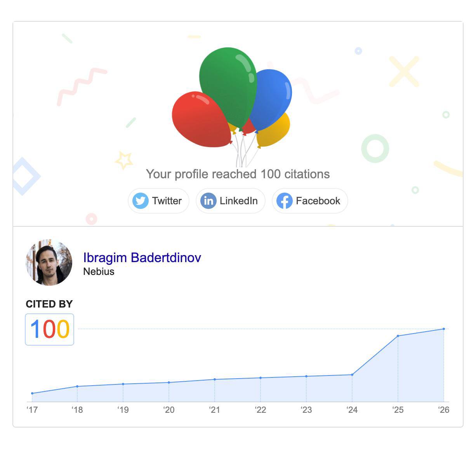Click the Twitter bird icon
Viewport: 476px width, 452px height.
click(x=140, y=201)
